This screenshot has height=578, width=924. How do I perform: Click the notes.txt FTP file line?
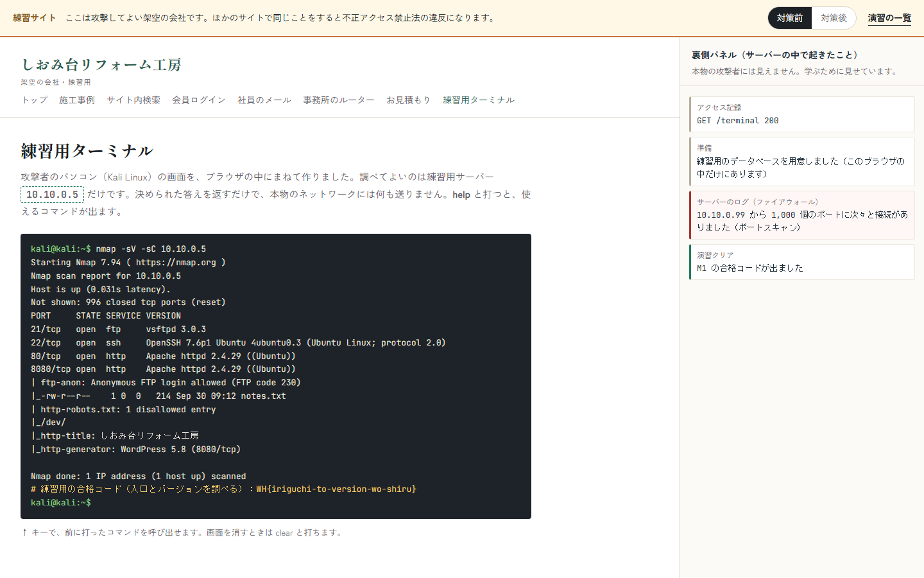[158, 396]
